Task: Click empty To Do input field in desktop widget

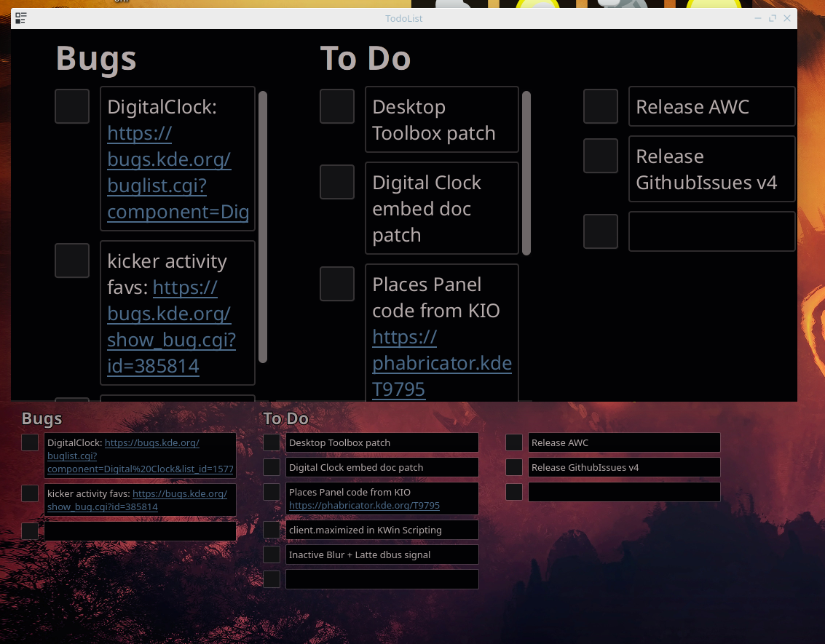Action: coord(382,579)
